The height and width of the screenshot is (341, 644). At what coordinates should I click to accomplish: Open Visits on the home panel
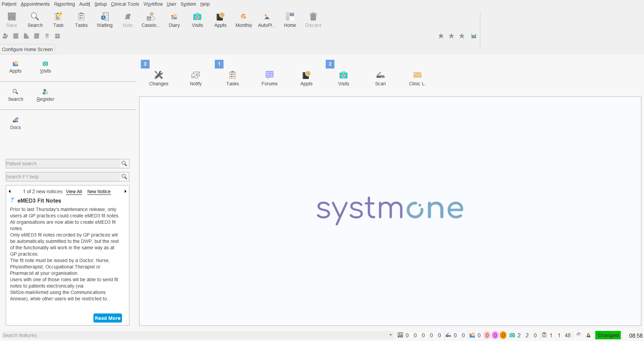344,78
